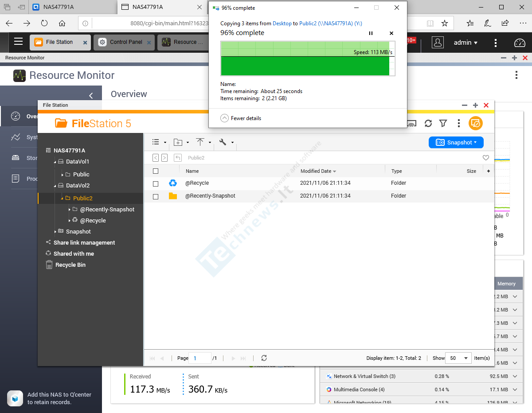Expand the Snapshot tree node

tap(55, 231)
